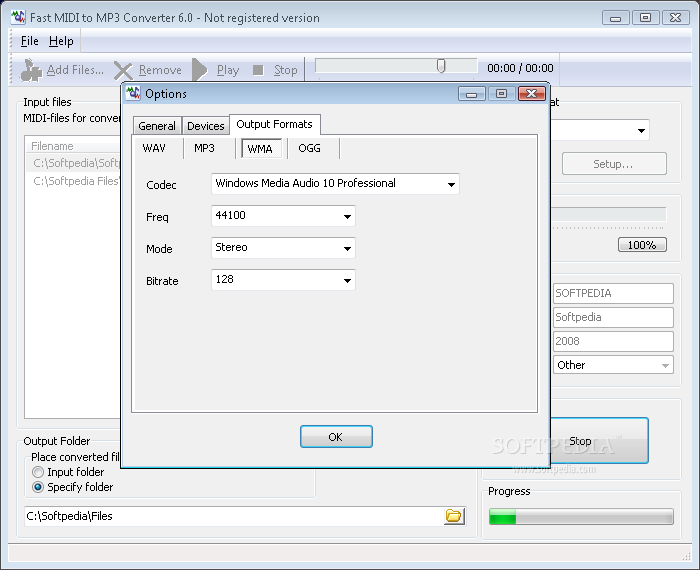Open the Codec dropdown

[451, 184]
